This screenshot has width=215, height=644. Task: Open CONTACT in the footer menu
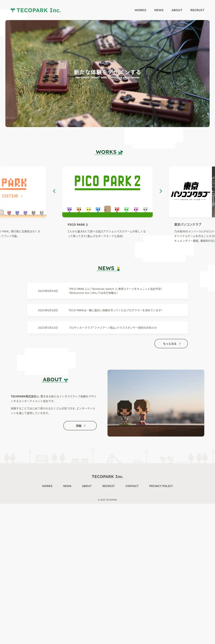coord(132,486)
